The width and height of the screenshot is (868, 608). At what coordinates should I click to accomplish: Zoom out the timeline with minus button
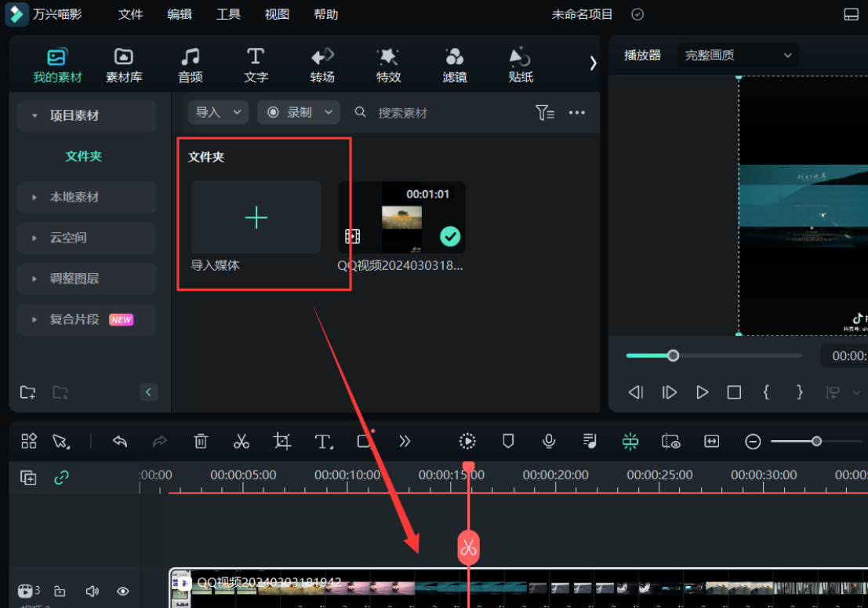click(752, 442)
